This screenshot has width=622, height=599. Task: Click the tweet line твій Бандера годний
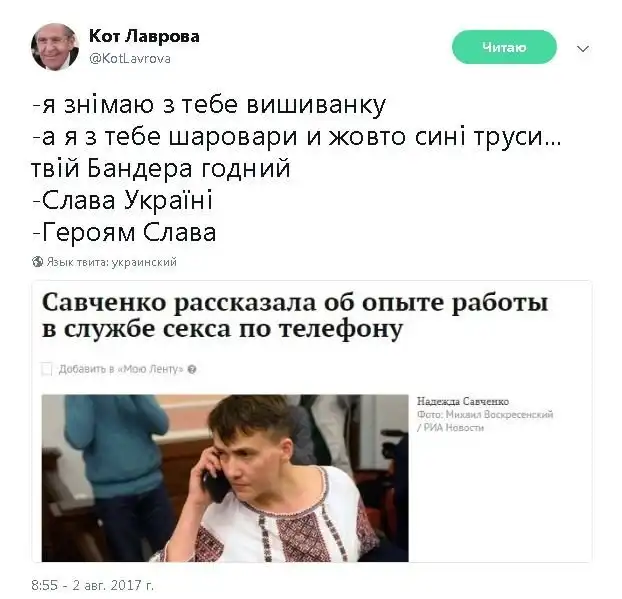point(161,169)
